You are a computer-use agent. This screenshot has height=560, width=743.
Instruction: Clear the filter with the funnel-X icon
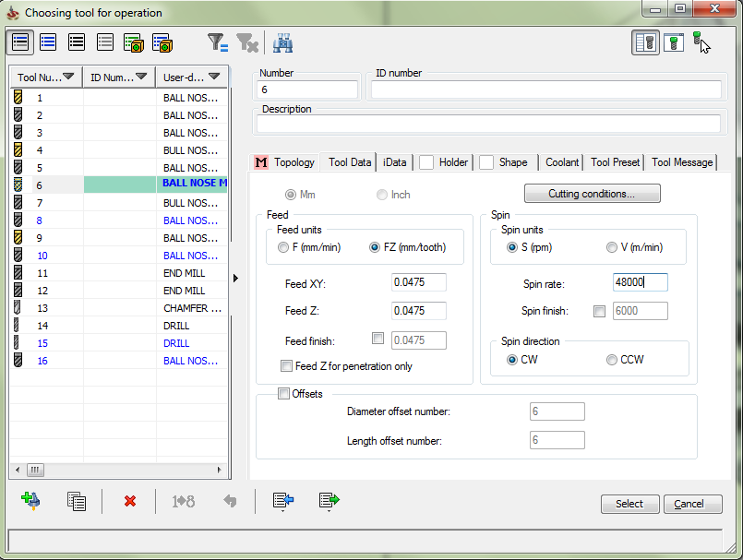[247, 42]
